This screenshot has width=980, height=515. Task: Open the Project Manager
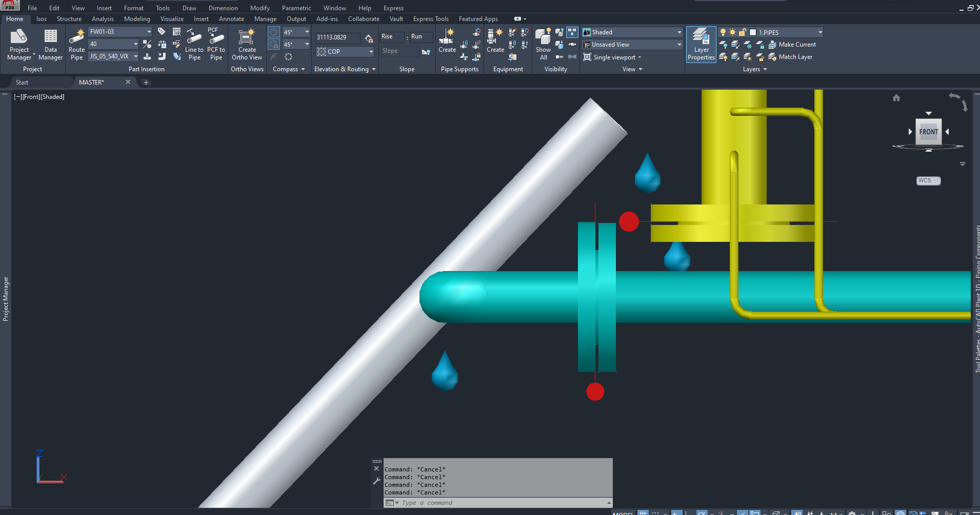[19, 44]
